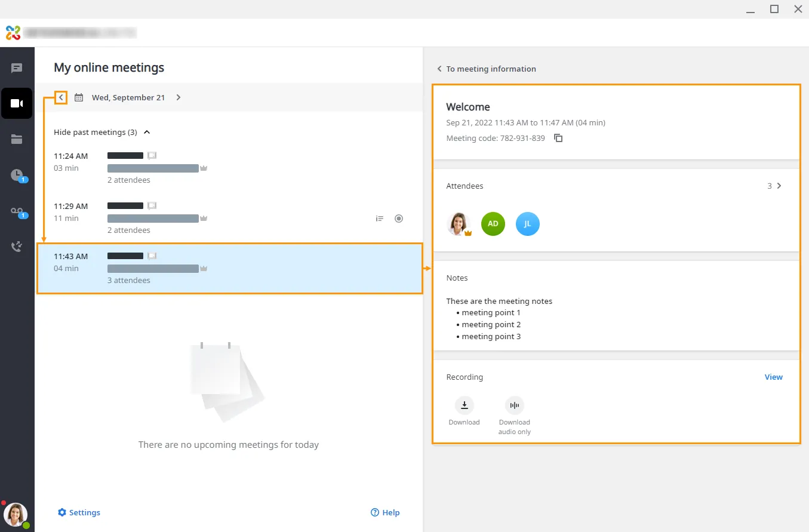The image size is (809, 532).
Task: Open Help
Action: tap(385, 512)
